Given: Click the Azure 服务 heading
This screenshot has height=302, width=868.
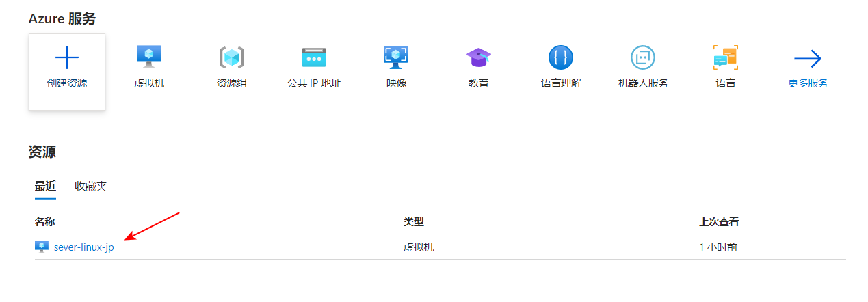Looking at the screenshot, I should click(x=62, y=19).
